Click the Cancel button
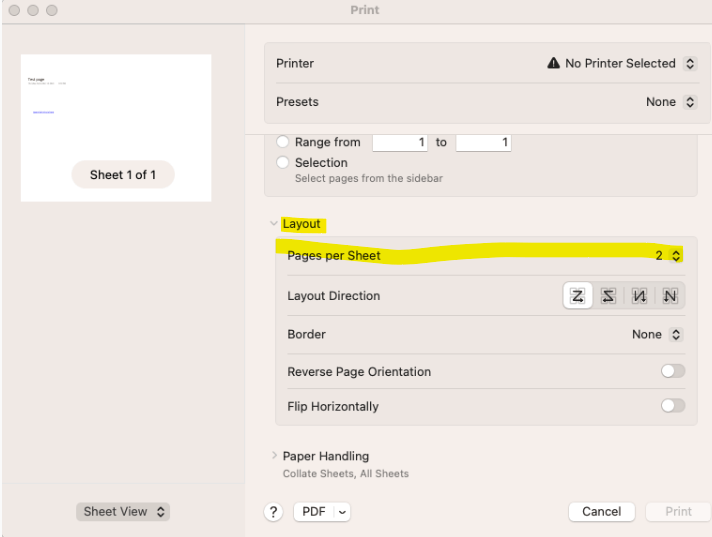712x537 pixels. point(601,512)
